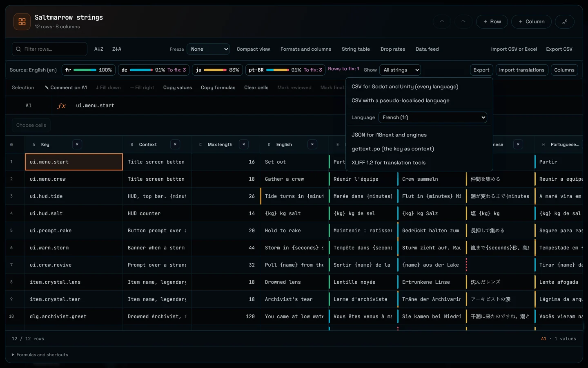Click the ja 83% progress chip
This screenshot has width=588, height=368.
pos(218,70)
